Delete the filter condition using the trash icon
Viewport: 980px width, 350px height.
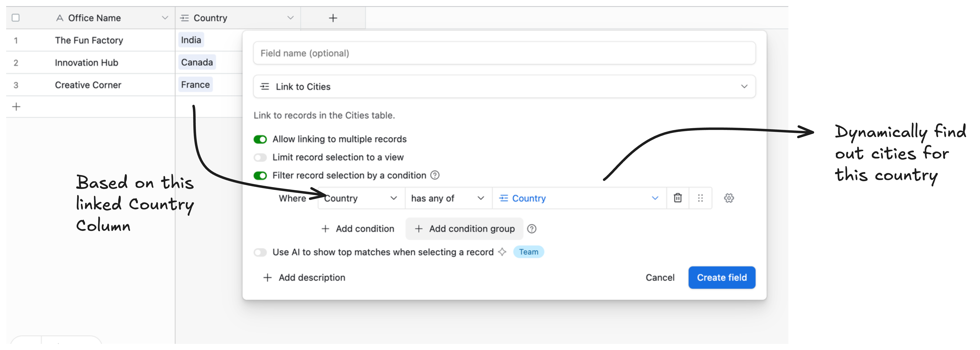point(678,198)
